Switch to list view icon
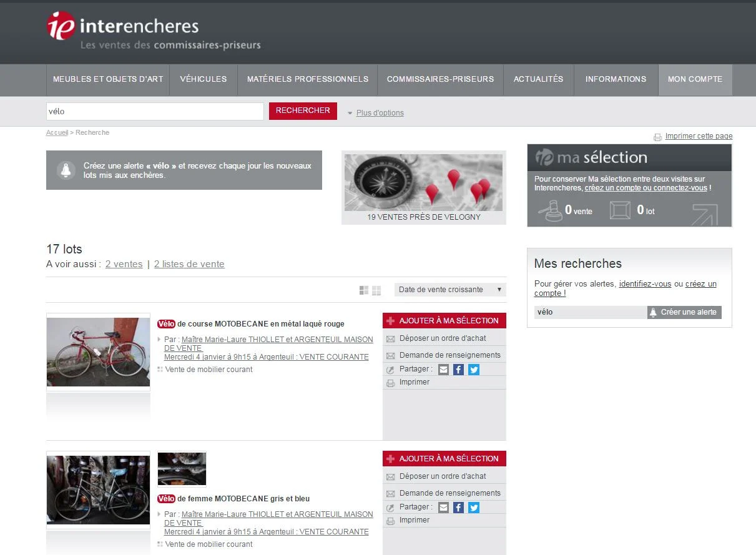The height and width of the screenshot is (555, 756). 364,290
